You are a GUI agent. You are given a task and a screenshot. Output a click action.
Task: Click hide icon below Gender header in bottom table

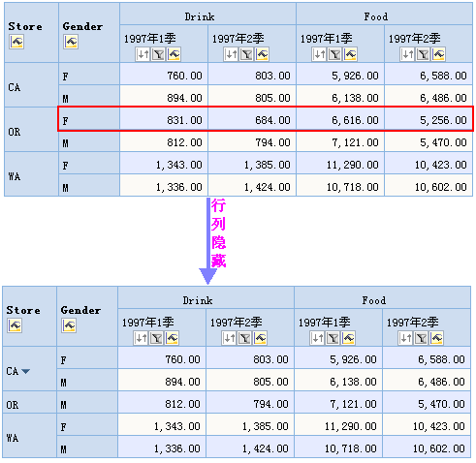coord(69,325)
